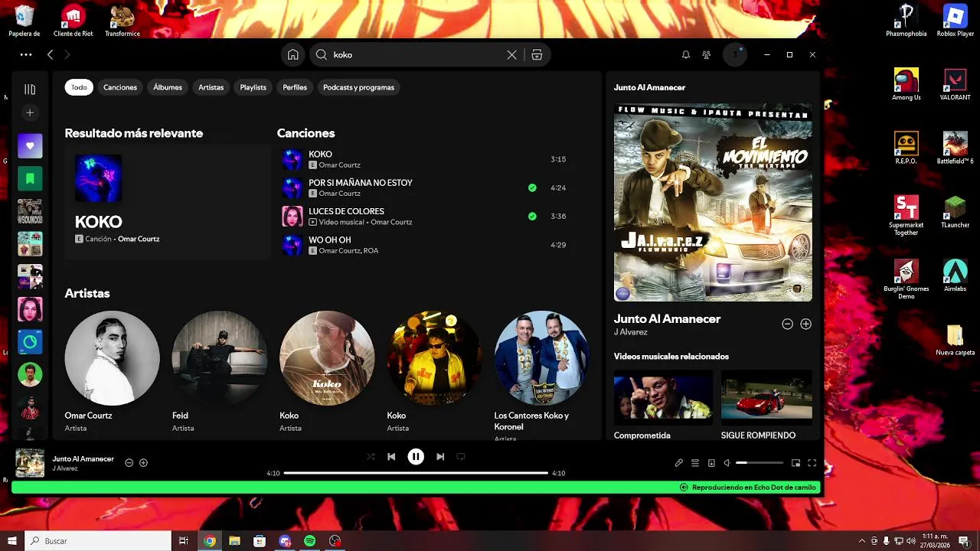Select the Álbumes filter chip
Viewport: 980px width, 551px height.
click(x=168, y=87)
